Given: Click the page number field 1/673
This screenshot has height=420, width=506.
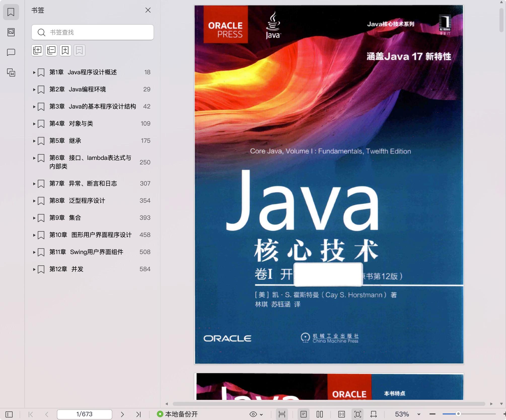Looking at the screenshot, I should click(x=84, y=414).
